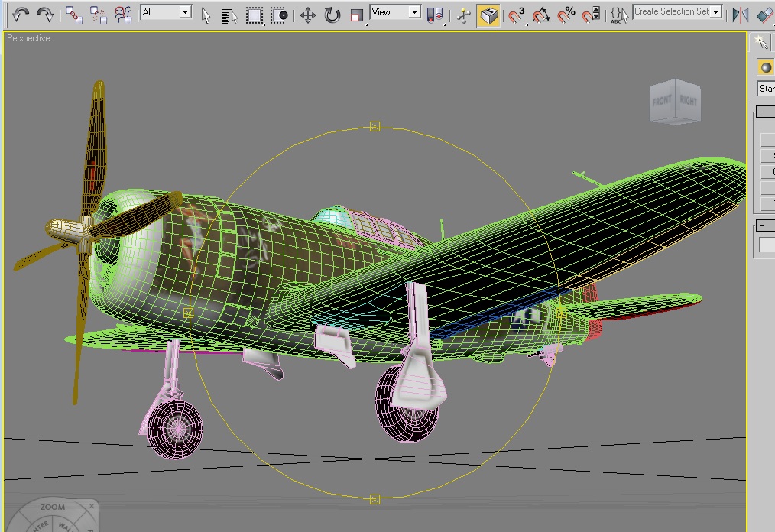This screenshot has height=532, width=775.
Task: Choose the Rectangular Selection Region tool
Action: pos(255,15)
